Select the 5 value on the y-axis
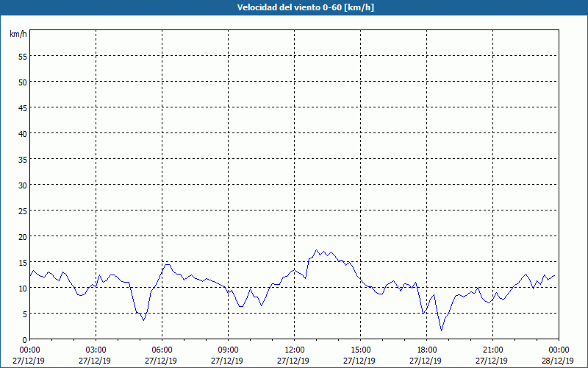 click(x=25, y=314)
